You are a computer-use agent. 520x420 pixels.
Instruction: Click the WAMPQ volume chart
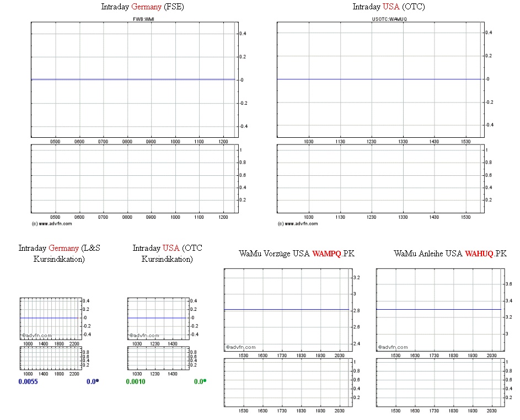[x=288, y=383]
